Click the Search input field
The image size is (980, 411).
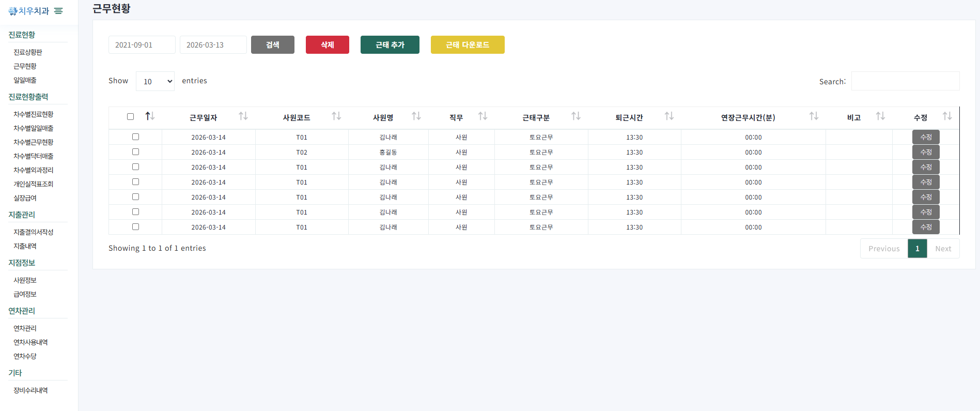point(905,81)
